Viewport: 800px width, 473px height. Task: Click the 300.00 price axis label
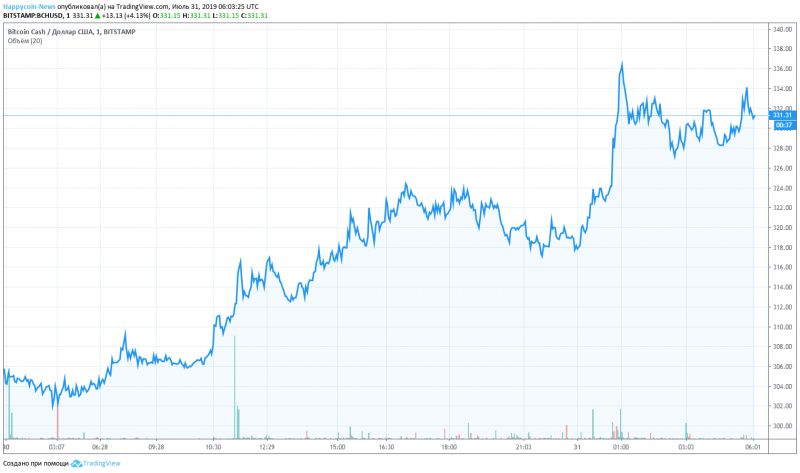781,426
